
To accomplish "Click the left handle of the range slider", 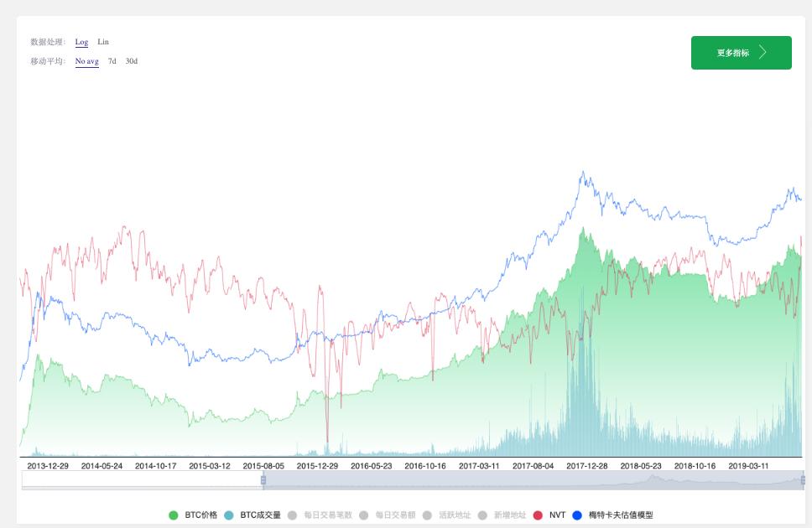I will [x=263, y=480].
